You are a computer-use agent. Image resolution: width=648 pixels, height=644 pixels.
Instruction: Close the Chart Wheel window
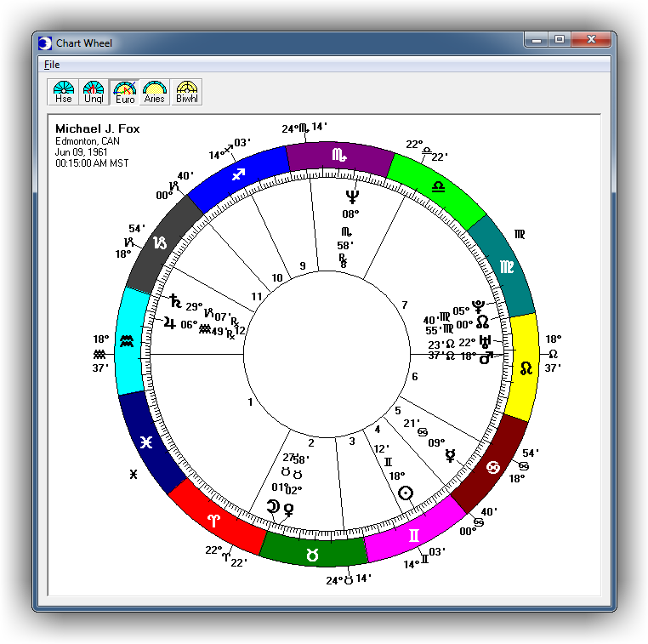click(591, 40)
